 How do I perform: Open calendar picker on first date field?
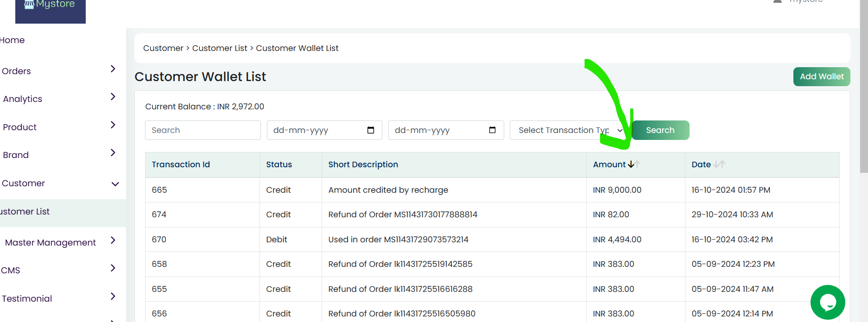coord(371,130)
